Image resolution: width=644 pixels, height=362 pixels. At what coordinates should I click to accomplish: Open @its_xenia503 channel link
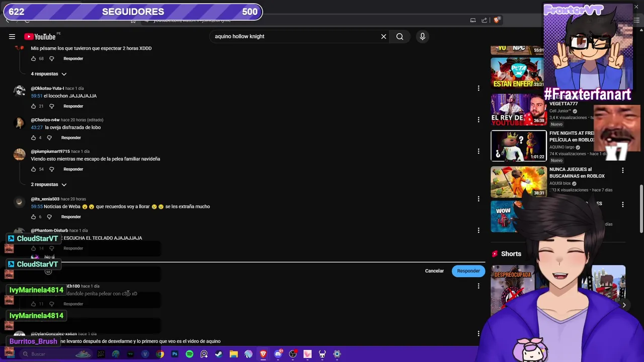click(x=45, y=199)
